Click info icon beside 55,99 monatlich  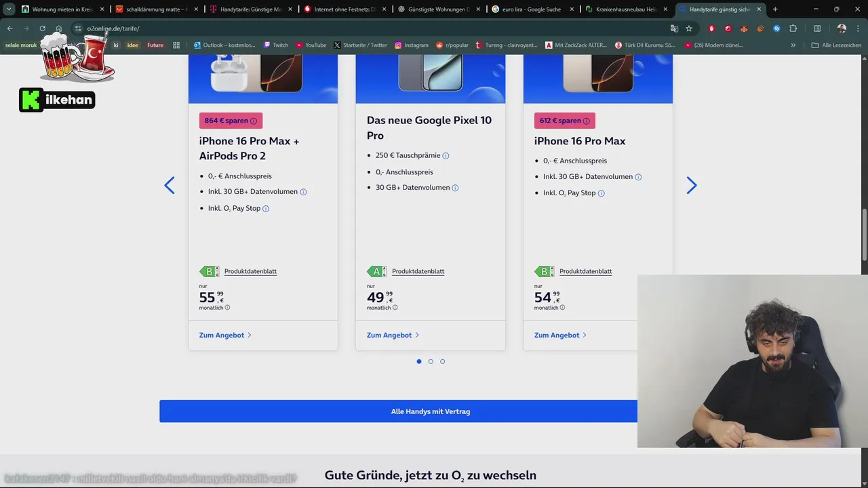click(x=227, y=308)
